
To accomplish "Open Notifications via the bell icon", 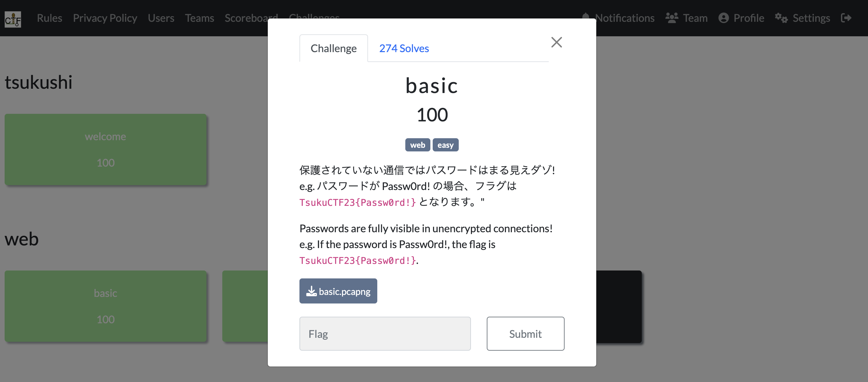I will coord(586,16).
